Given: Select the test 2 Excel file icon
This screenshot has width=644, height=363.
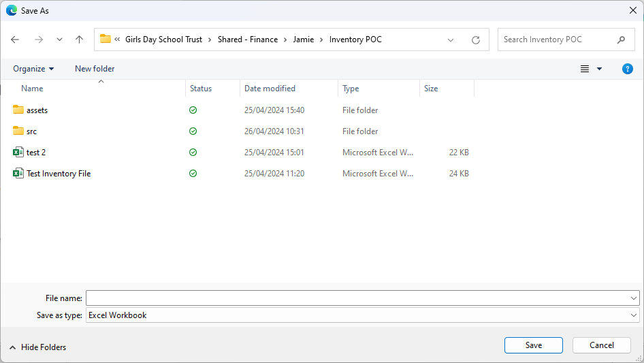Looking at the screenshot, I should [18, 153].
